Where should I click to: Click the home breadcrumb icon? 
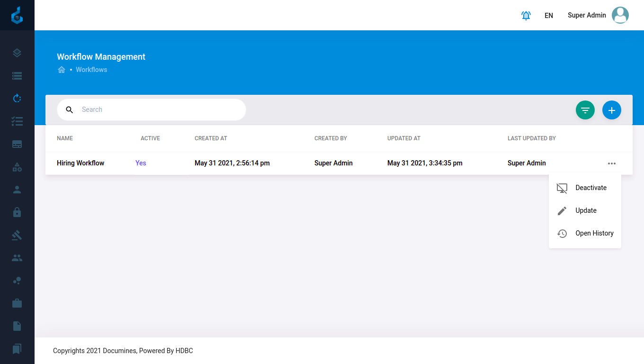click(x=62, y=70)
